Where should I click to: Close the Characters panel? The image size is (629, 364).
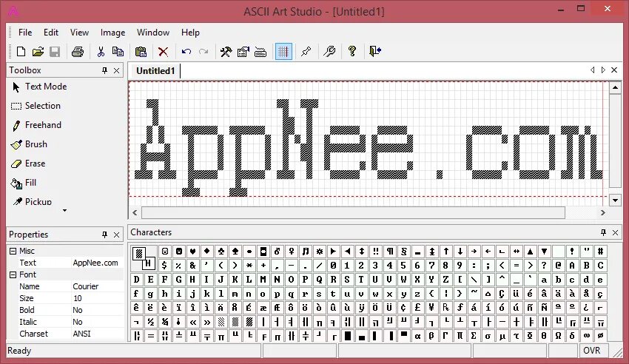(615, 232)
